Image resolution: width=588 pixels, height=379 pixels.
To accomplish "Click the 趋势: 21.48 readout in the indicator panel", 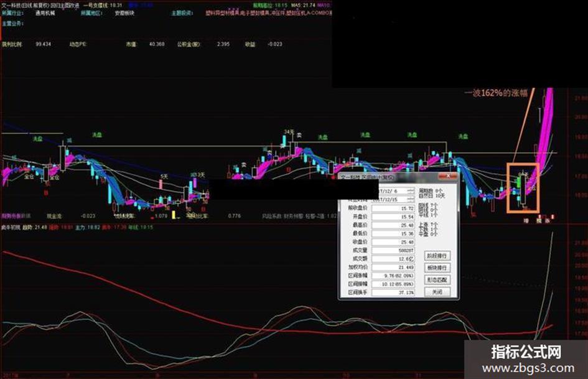I will point(34,227).
